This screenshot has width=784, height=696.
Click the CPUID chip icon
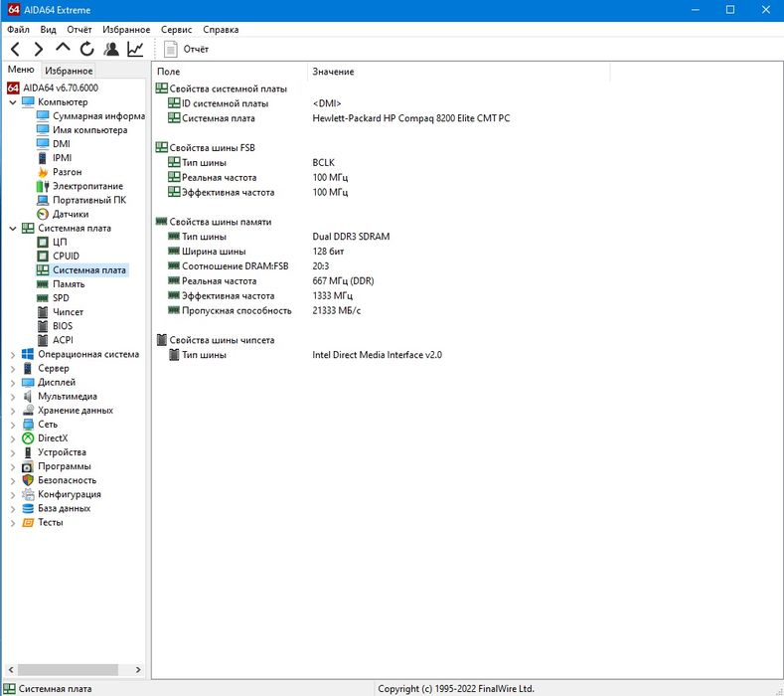[43, 257]
